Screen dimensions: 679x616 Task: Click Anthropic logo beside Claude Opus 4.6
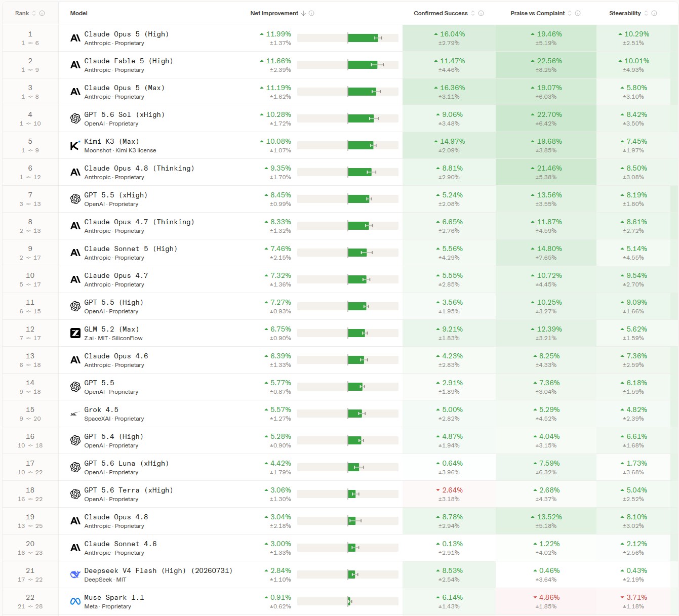75,360
